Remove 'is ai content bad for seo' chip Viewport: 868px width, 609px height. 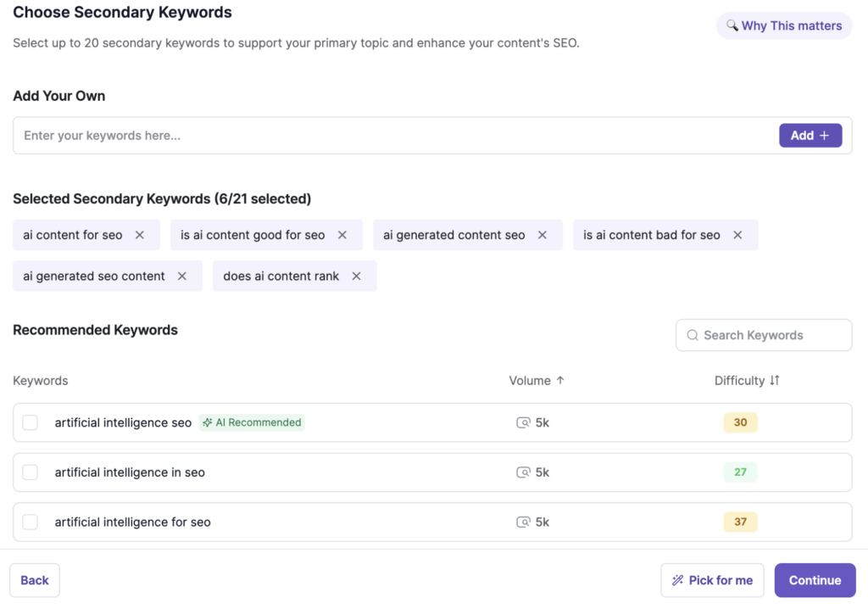tap(737, 235)
